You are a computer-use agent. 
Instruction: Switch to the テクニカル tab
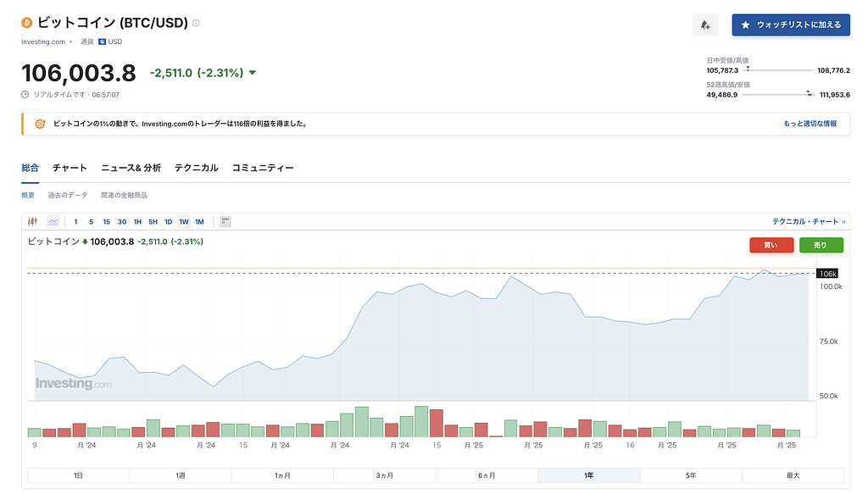click(x=196, y=168)
